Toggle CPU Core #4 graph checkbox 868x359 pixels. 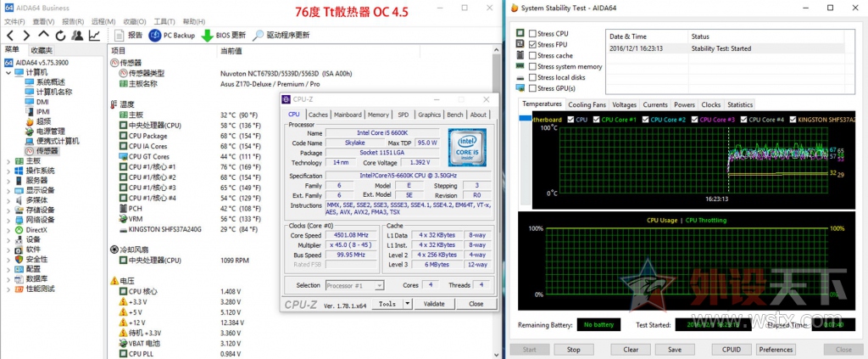coord(744,119)
